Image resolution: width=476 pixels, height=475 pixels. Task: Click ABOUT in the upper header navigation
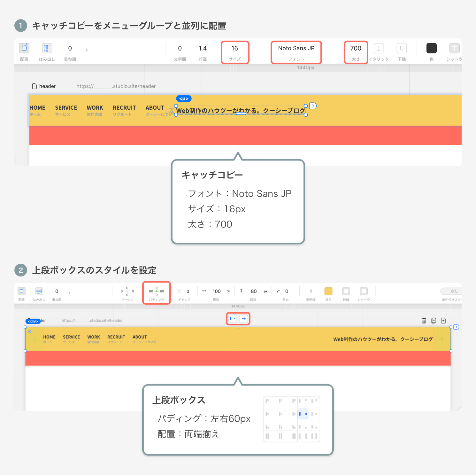tap(155, 108)
